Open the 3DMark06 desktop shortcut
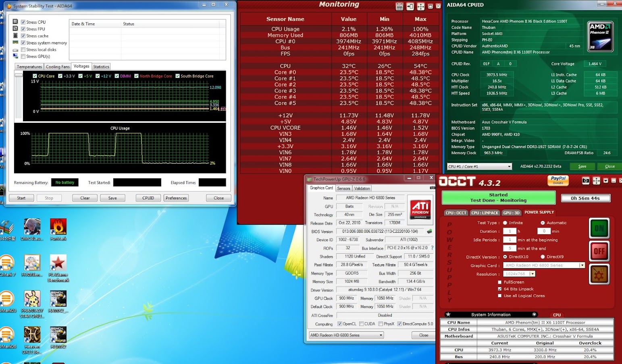This screenshot has width=622, height=364. (7, 337)
